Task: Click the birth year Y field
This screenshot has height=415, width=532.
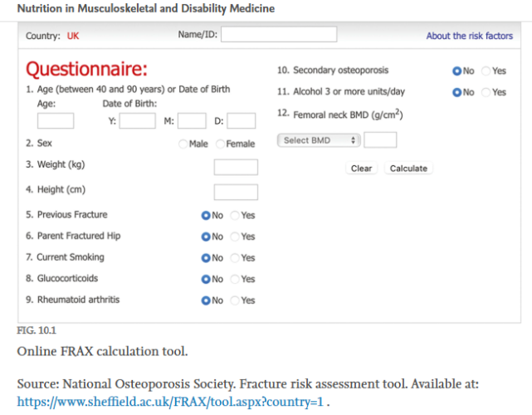Action: click(x=137, y=121)
